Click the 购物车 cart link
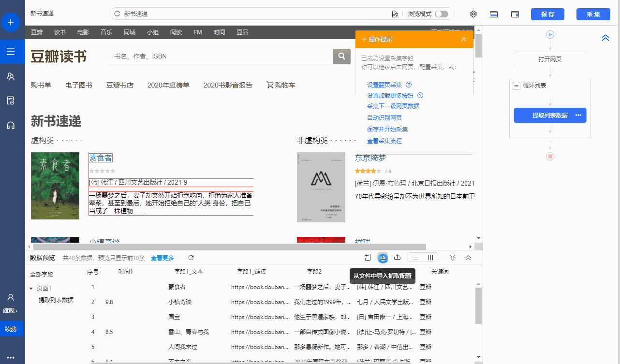 click(x=281, y=85)
